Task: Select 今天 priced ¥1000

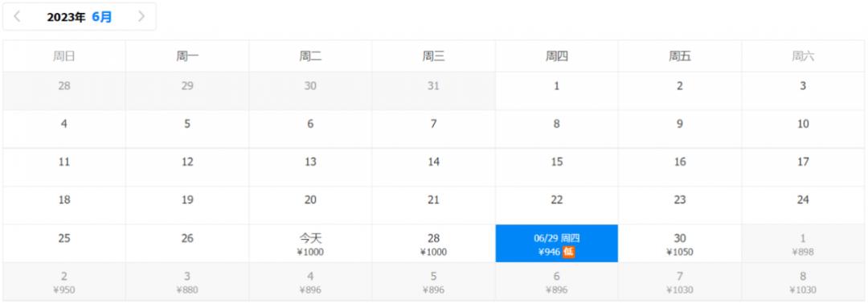Action: [x=310, y=244]
